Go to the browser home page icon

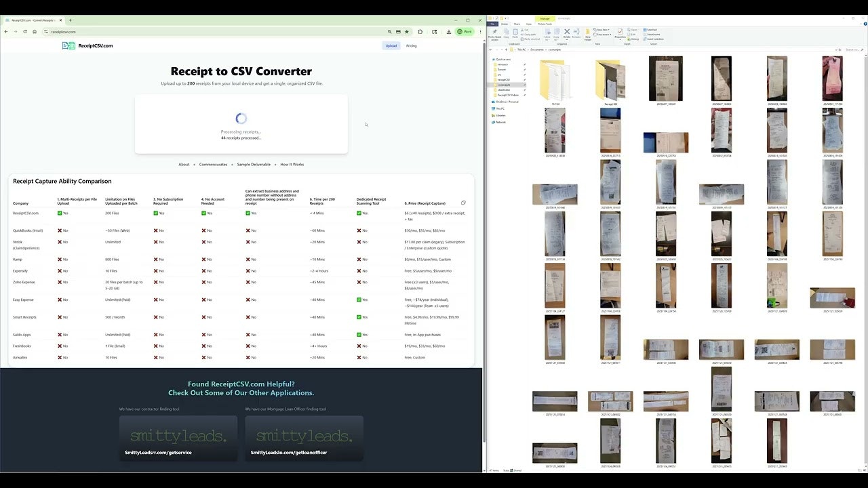[x=35, y=32]
